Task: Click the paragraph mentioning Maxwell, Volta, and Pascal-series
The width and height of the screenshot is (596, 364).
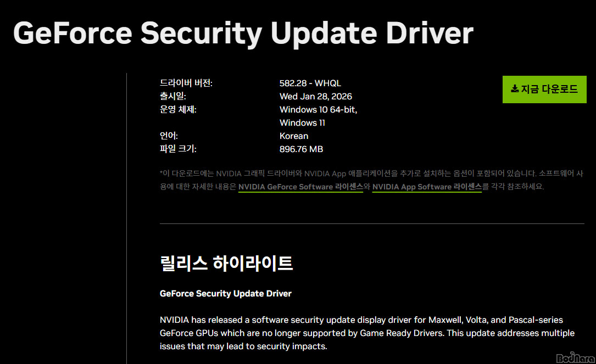Action: 367,333
